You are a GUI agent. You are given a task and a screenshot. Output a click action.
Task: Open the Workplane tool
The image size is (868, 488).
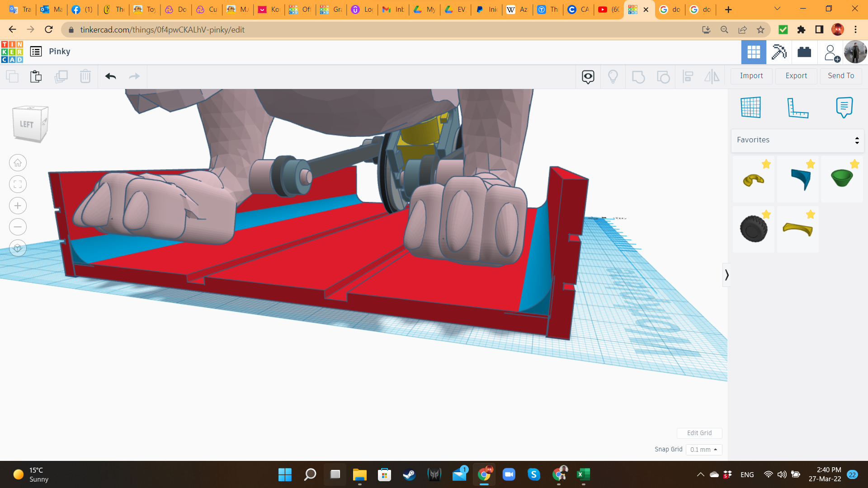click(x=751, y=108)
